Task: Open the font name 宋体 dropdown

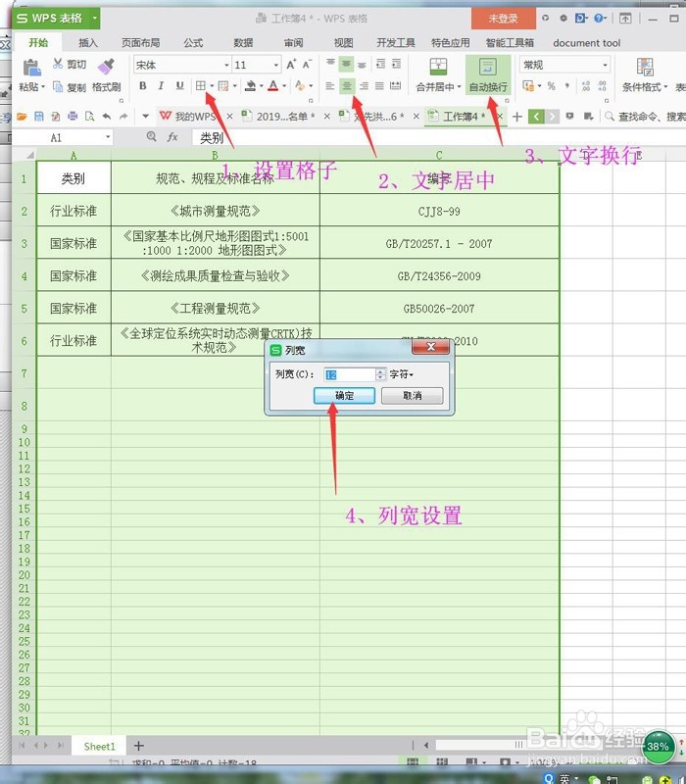Action: [x=226, y=65]
